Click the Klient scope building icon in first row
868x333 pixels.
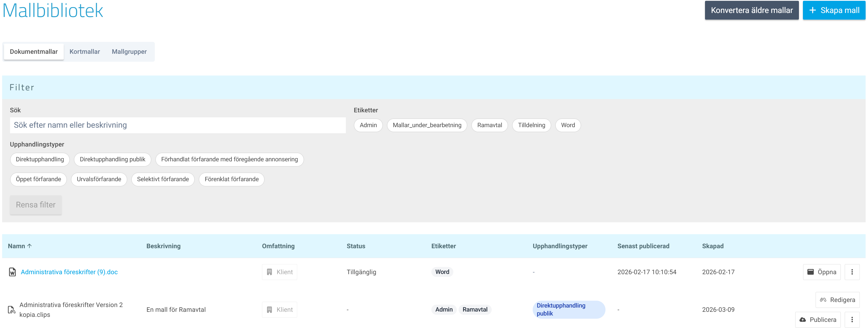point(269,272)
